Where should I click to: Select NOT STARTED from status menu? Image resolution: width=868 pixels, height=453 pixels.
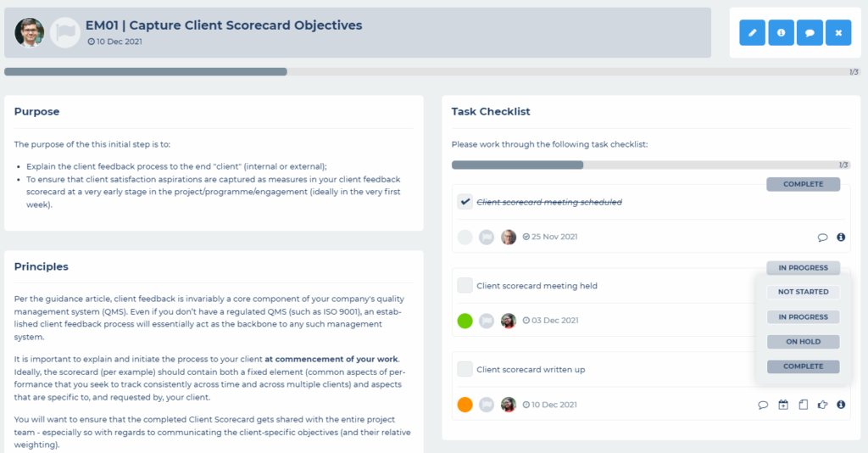coord(804,292)
